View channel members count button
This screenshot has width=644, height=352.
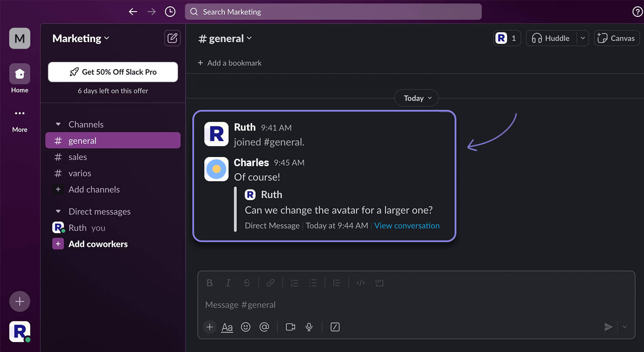point(507,38)
